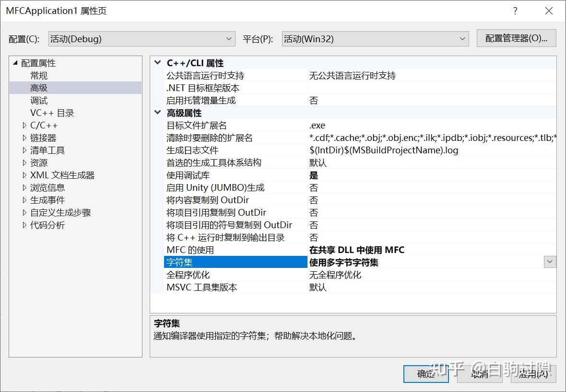Screen dimensions: 566x392
Task: Collapse the C++/CLI 属性 section chevron
Action: tap(157, 62)
